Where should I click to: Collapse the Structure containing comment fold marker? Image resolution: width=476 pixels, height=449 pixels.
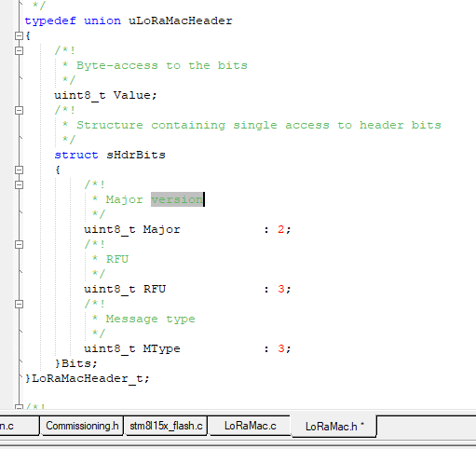[x=19, y=110]
